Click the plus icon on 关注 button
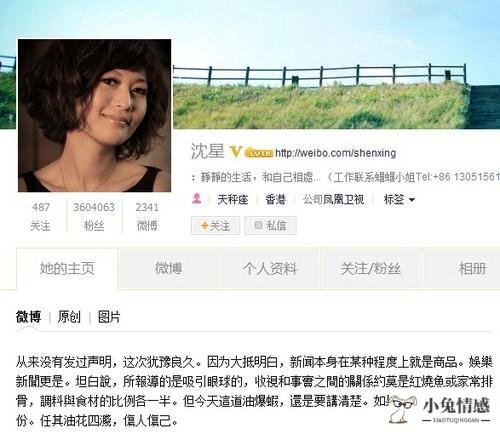500x434 pixels. (204, 226)
